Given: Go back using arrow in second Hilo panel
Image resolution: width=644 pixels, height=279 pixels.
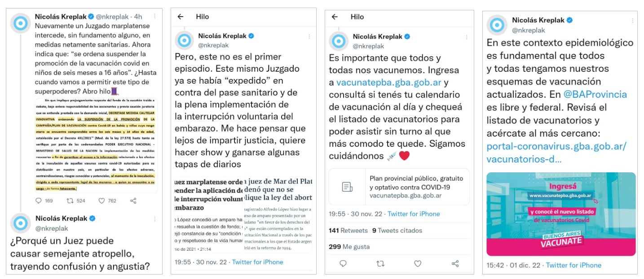Looking at the screenshot, I should point(181,17).
